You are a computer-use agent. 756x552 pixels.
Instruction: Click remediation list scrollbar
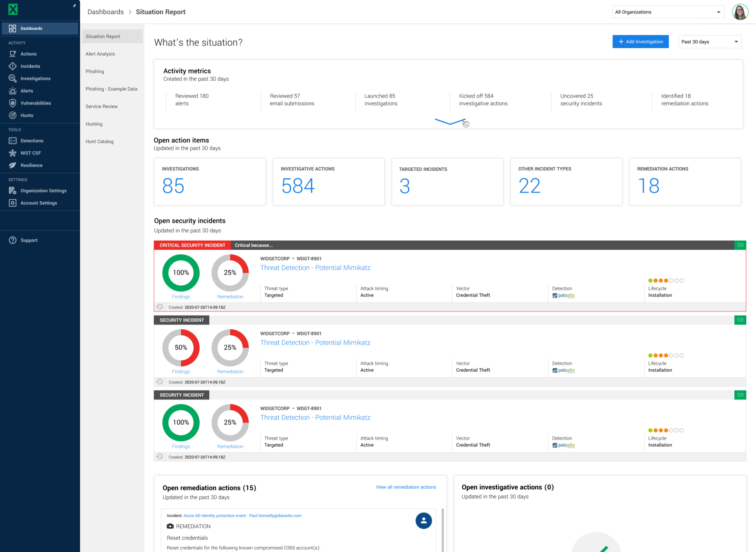pos(442,530)
